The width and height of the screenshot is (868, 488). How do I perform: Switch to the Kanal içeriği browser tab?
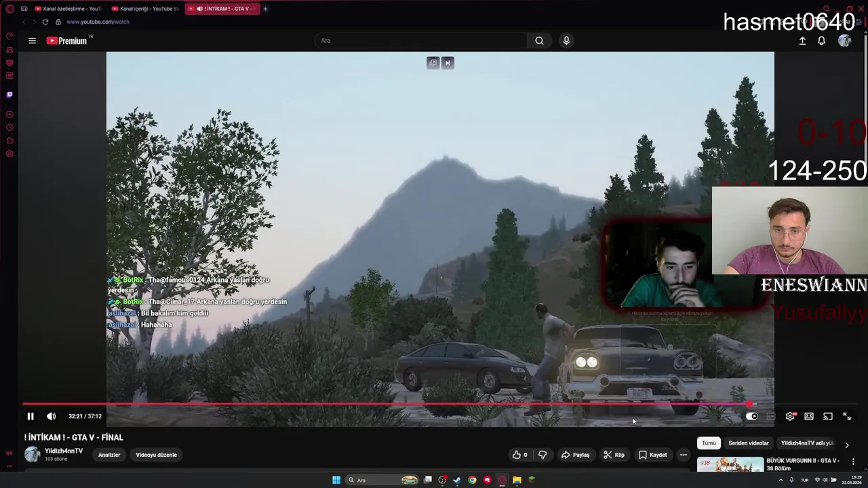144,9
